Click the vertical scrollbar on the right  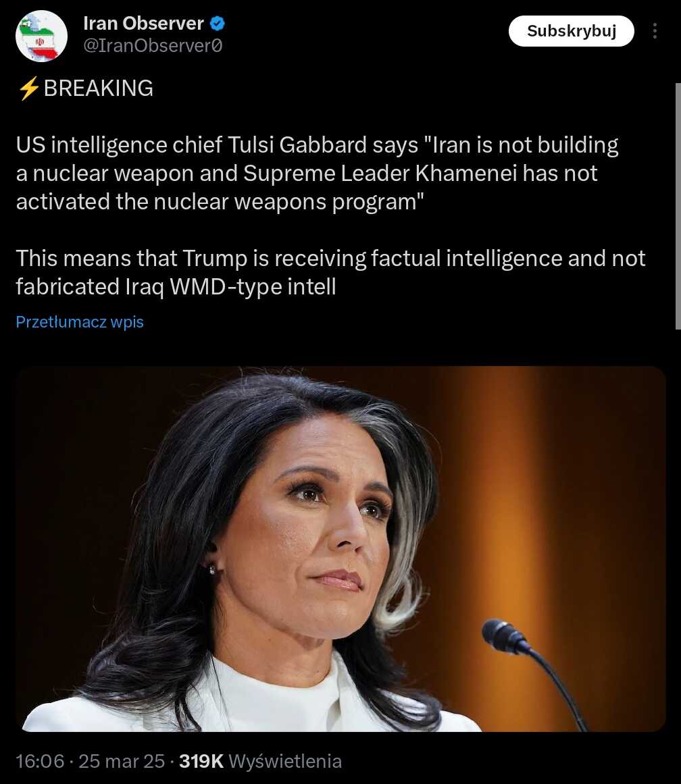[x=678, y=206]
